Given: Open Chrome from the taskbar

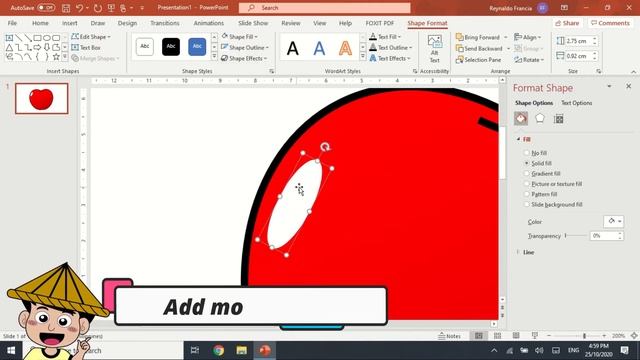Looking at the screenshot, I should (218, 350).
